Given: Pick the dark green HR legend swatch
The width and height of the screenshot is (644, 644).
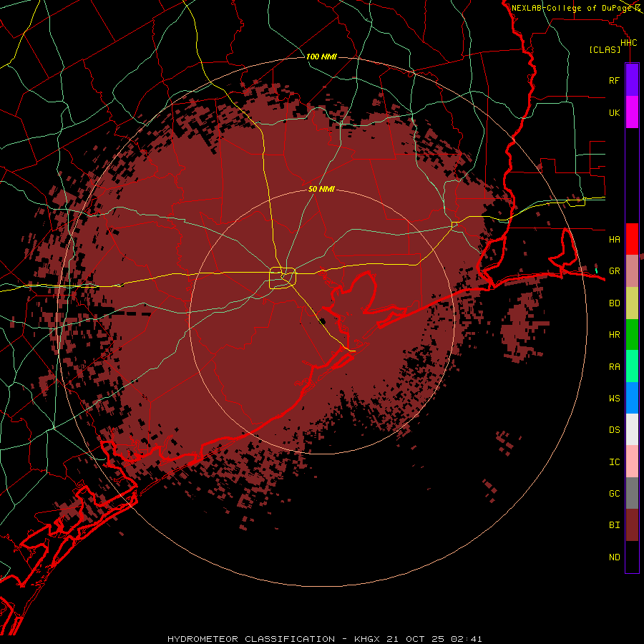Looking at the screenshot, I should (x=632, y=335).
